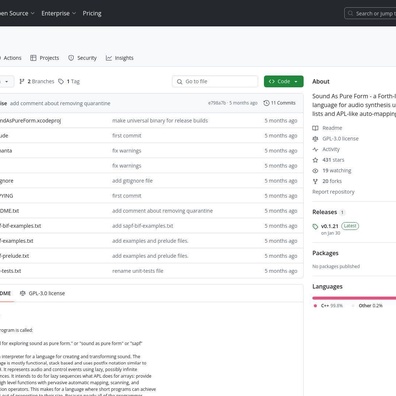The width and height of the screenshot is (396, 396).
Task: Open commit hash e798a7b
Action: (x=217, y=103)
